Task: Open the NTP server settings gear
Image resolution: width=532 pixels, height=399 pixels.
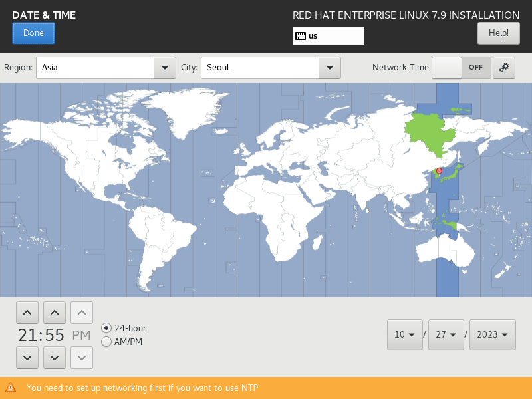Action: [504, 68]
